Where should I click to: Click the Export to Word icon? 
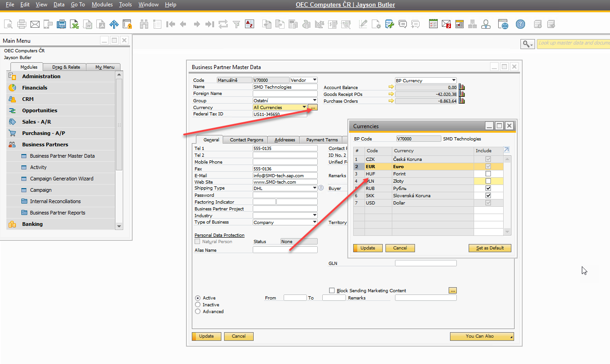88,24
